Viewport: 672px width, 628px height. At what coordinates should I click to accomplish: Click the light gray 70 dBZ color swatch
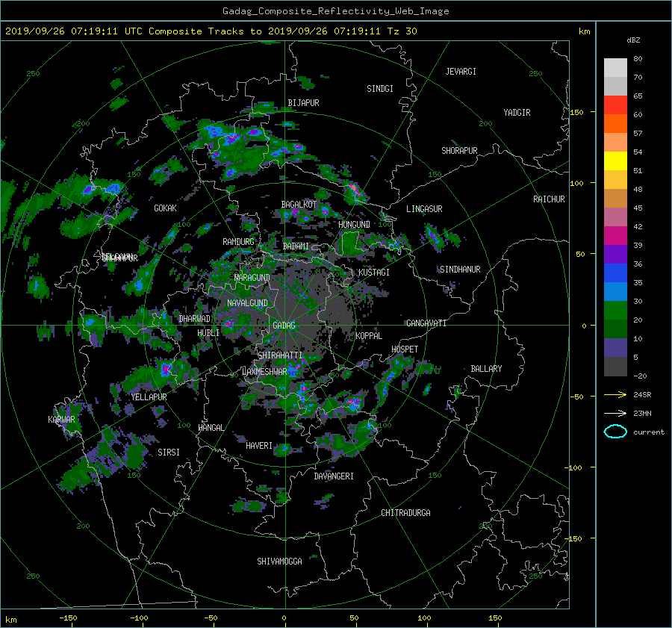(x=615, y=68)
